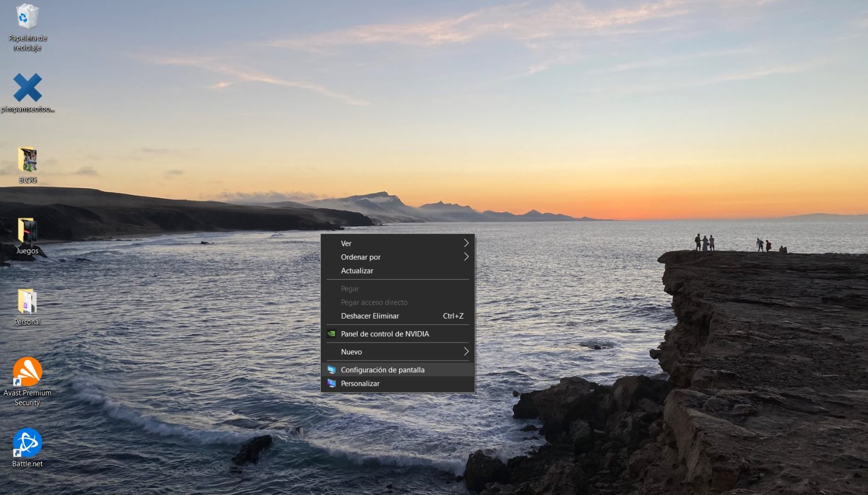Click Pegar acceso directo entry
Image resolution: width=868 pixels, height=495 pixels.
click(x=374, y=302)
